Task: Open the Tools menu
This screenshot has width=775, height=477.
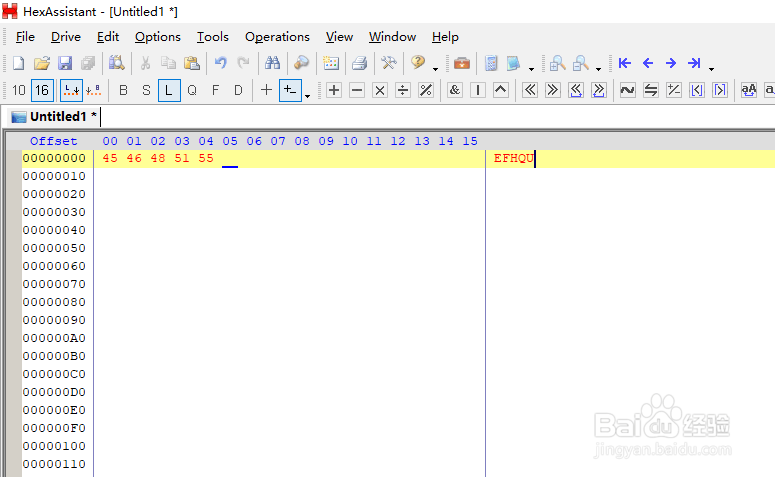Action: click(213, 37)
